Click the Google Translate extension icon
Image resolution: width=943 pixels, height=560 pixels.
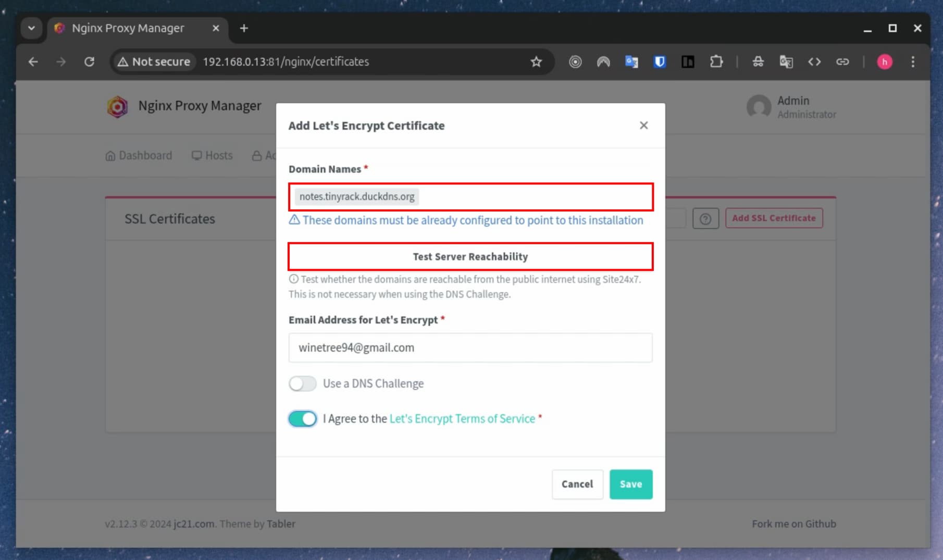(x=631, y=62)
